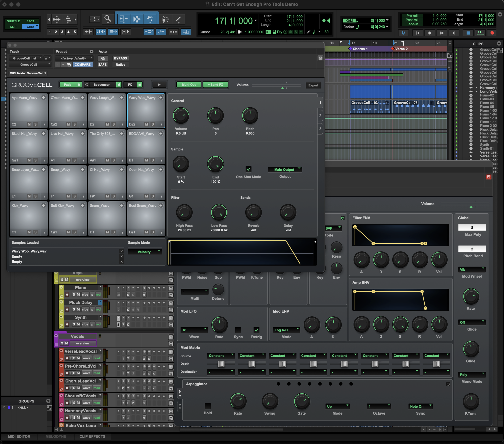Record-enable the Piano track
The height and width of the screenshot is (444, 504).
[67, 295]
